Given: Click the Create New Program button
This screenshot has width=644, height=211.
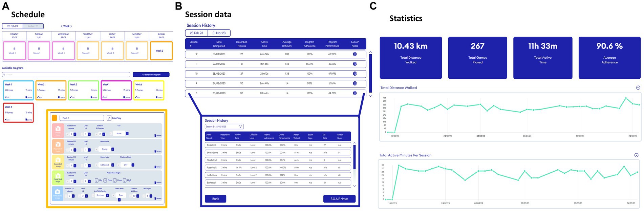Looking at the screenshot, I should (x=151, y=75).
